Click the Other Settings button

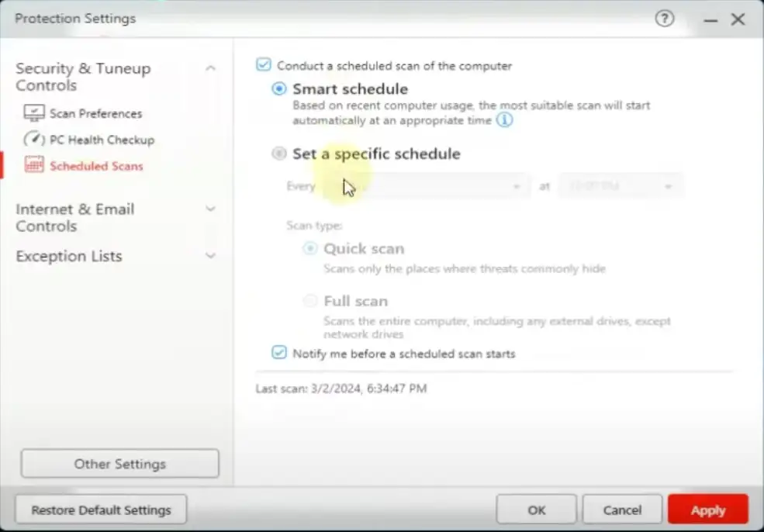click(x=120, y=463)
